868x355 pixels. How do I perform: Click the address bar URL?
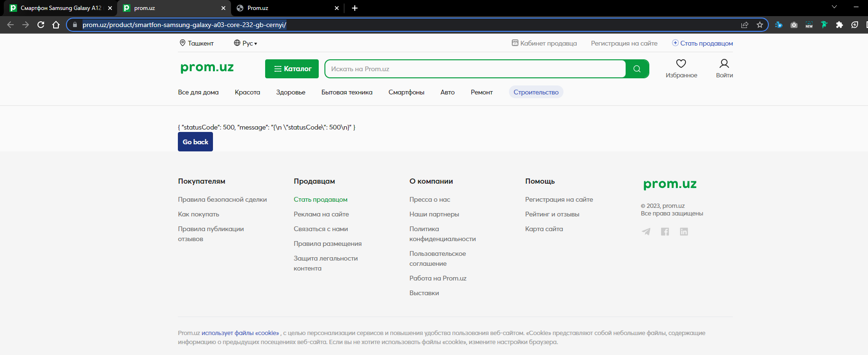click(x=184, y=25)
